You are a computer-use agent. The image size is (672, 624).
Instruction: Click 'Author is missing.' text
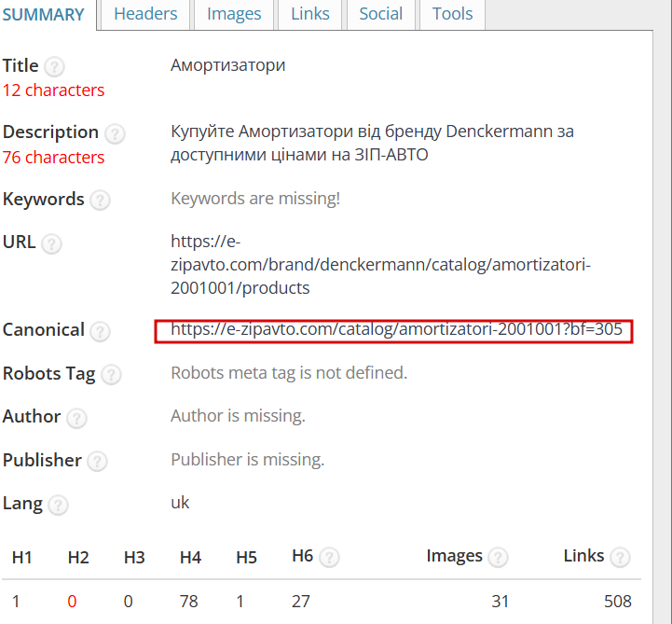[x=238, y=416]
